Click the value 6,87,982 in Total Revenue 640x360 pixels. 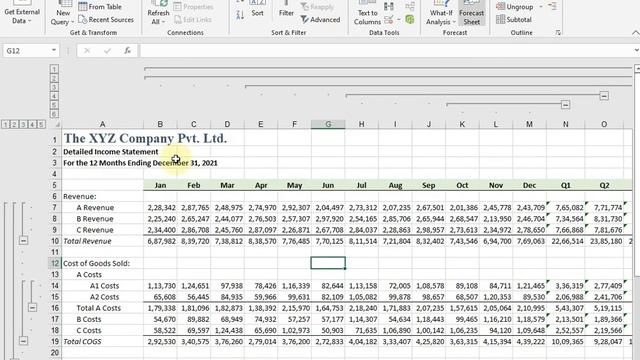point(160,241)
